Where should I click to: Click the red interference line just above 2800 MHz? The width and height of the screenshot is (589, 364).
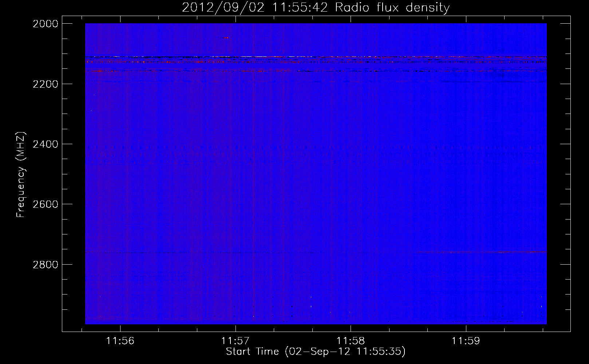pyautogui.click(x=481, y=252)
